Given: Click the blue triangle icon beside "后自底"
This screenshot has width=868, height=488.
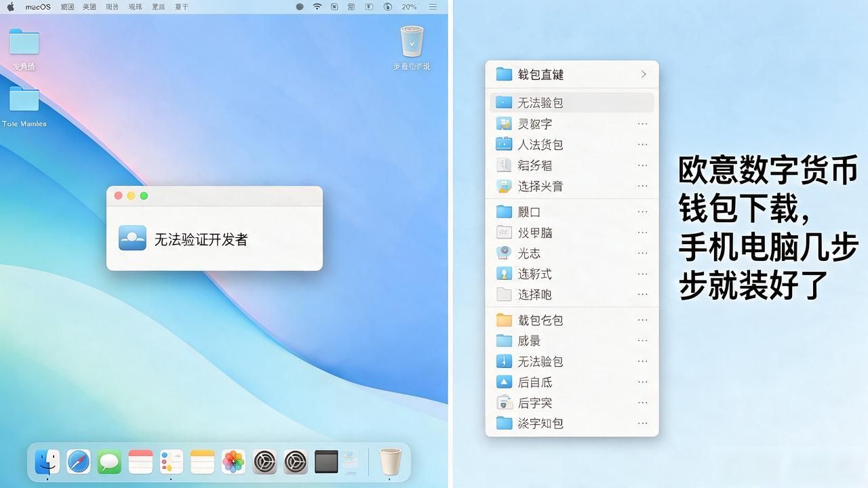Looking at the screenshot, I should click(x=504, y=382).
